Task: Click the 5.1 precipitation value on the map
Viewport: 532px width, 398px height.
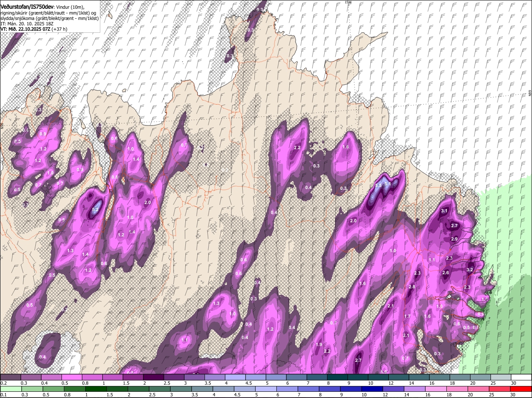Action: 388,184
